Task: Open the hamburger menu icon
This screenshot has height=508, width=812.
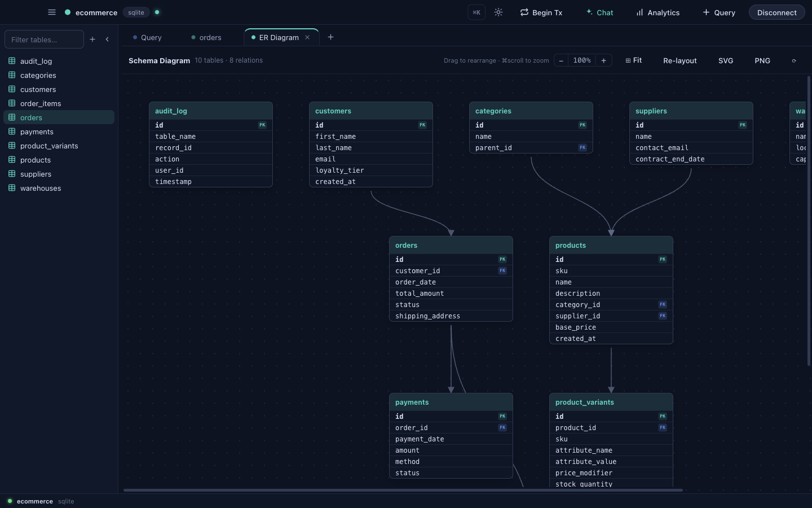Action: 52,12
